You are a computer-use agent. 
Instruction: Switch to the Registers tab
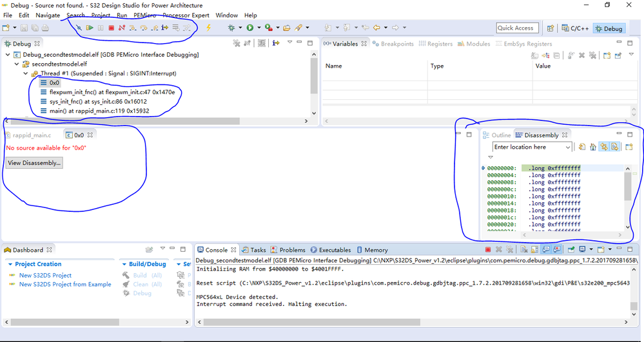click(x=436, y=44)
